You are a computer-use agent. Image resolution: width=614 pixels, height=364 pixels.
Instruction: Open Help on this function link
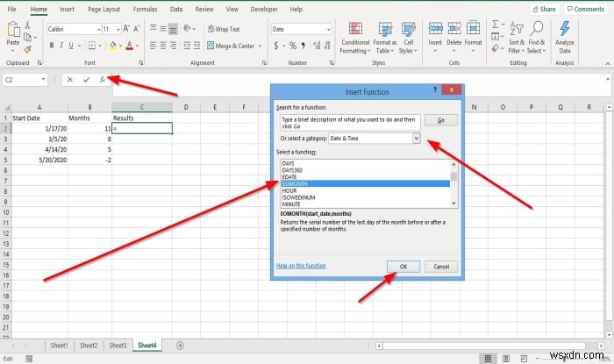[301, 266]
